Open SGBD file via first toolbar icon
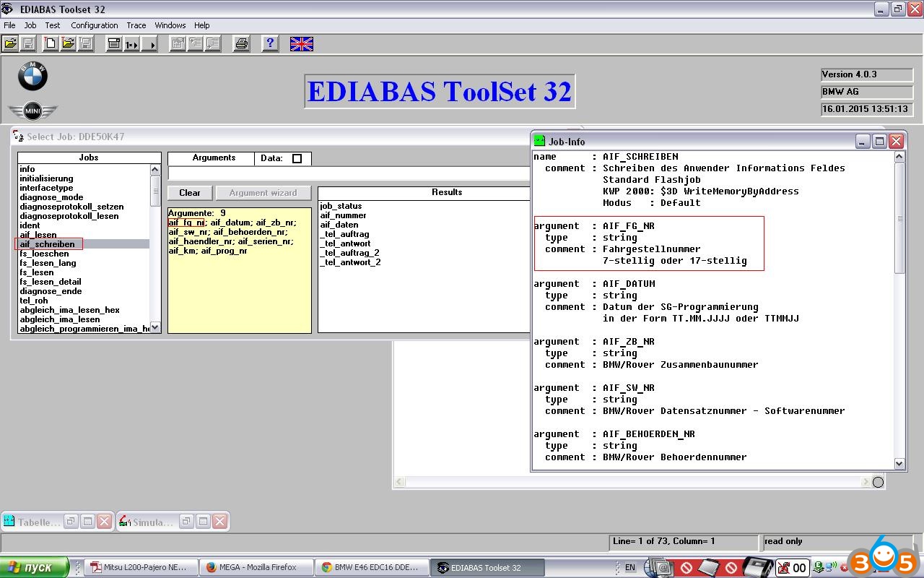 (10, 44)
